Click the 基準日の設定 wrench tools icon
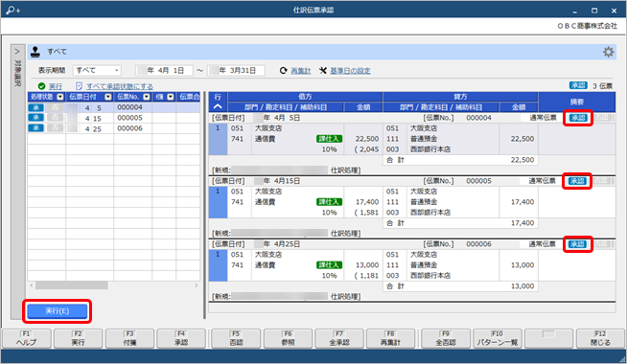This screenshot has height=364, width=627. 323,70
